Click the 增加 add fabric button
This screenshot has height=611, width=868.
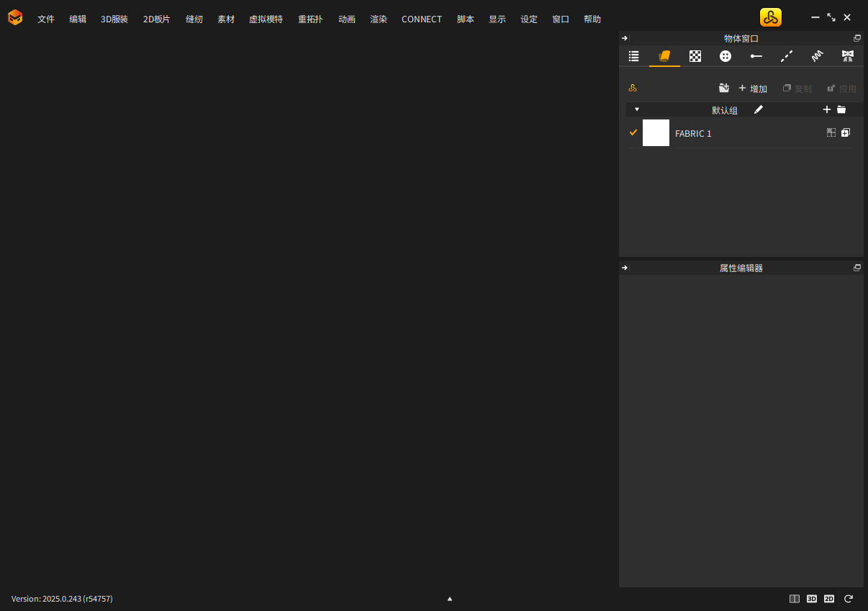(x=753, y=89)
